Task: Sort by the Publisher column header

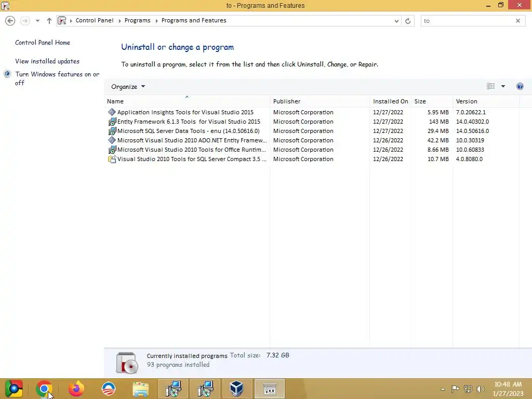Action: pos(320,101)
